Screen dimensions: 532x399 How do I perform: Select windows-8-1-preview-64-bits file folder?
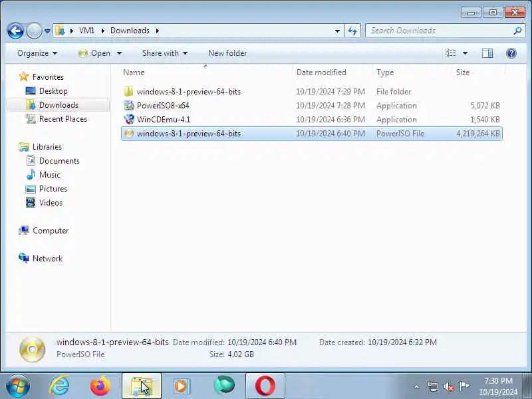coord(311,92)
